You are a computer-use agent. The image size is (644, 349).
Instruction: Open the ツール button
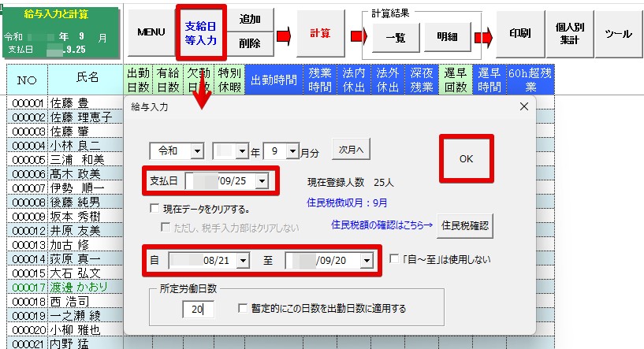click(618, 33)
